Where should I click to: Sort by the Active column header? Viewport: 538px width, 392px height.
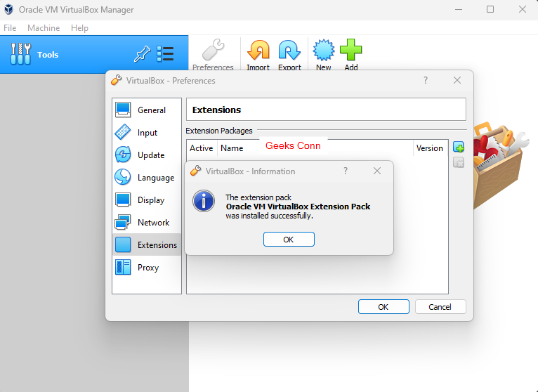click(202, 148)
